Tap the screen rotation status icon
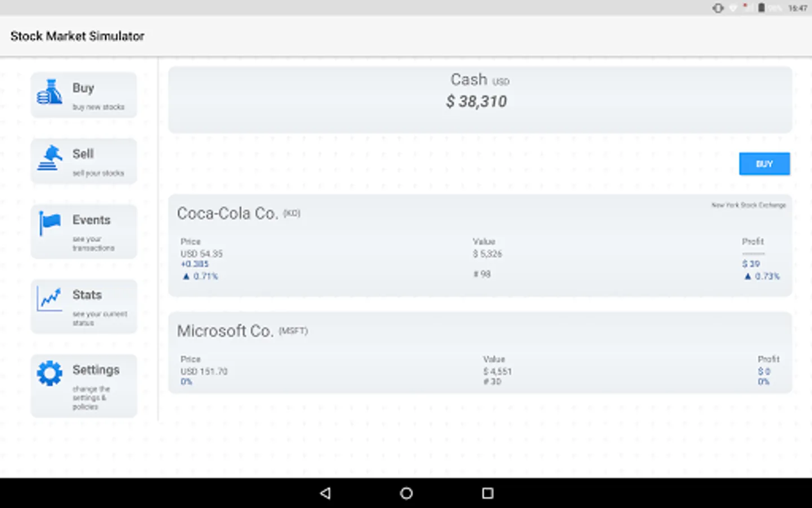Screen dimensions: 812x508 pyautogui.click(x=718, y=8)
